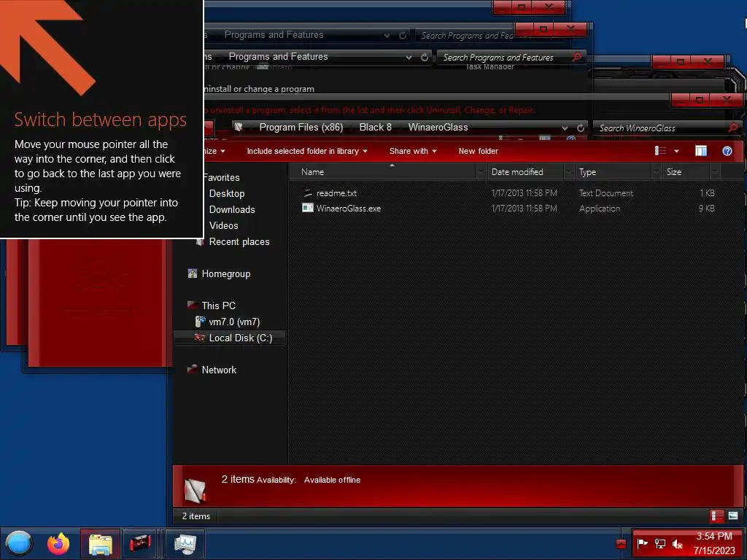Change view layout icon in toolbar
The image size is (747, 560).
point(660,151)
